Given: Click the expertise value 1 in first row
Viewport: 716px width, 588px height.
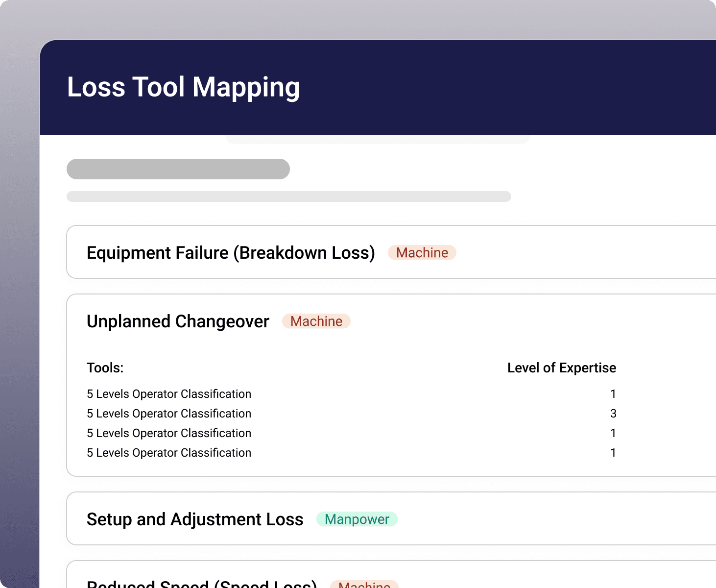Looking at the screenshot, I should coord(613,394).
